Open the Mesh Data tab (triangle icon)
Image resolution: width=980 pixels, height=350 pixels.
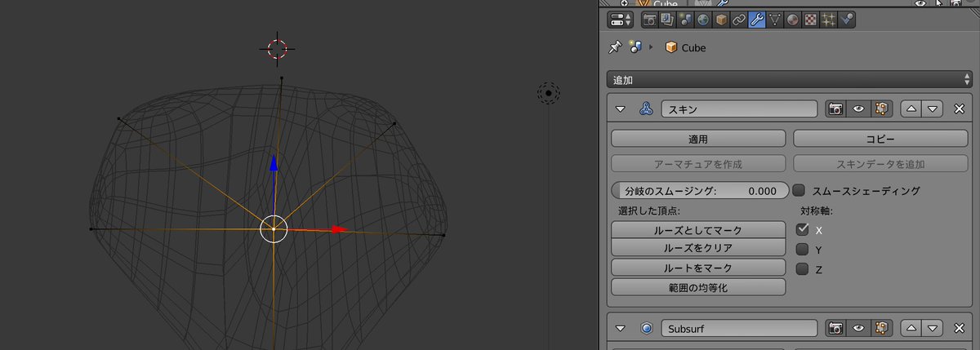click(775, 20)
